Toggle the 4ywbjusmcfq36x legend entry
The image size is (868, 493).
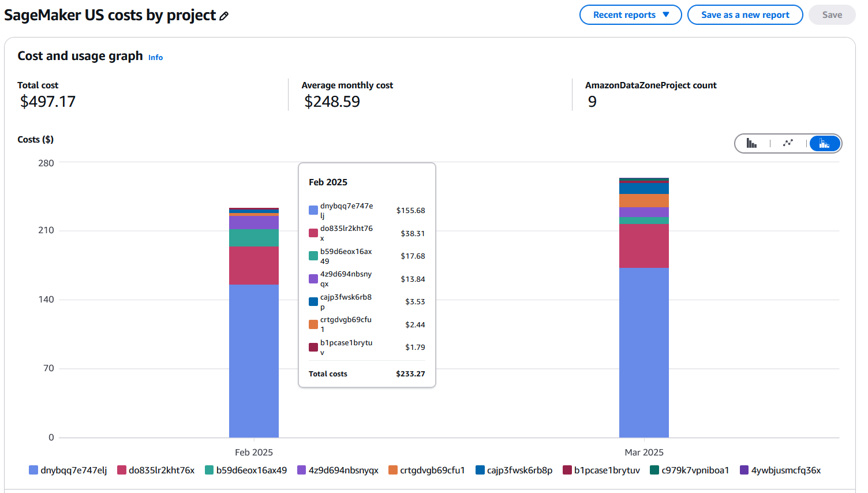(x=780, y=470)
